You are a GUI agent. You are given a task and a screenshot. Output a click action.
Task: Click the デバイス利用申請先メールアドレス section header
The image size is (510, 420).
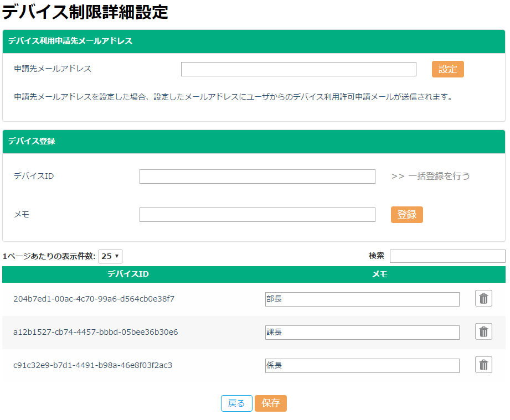254,42
